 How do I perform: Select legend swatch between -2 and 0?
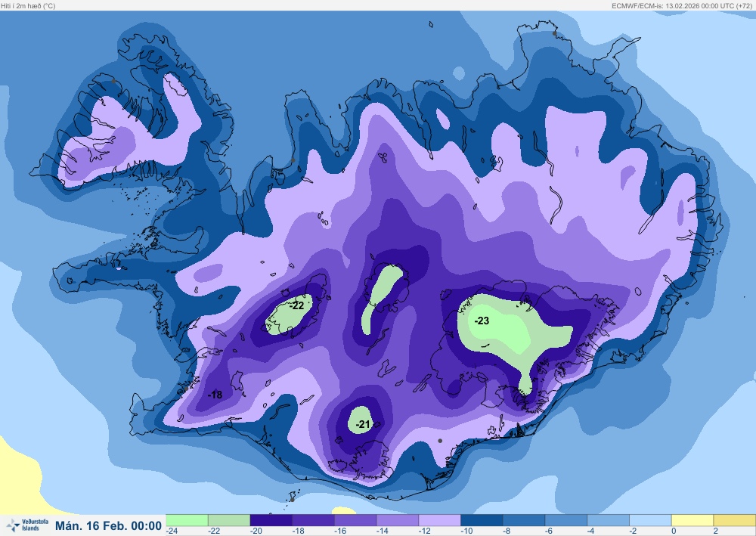pos(650,520)
